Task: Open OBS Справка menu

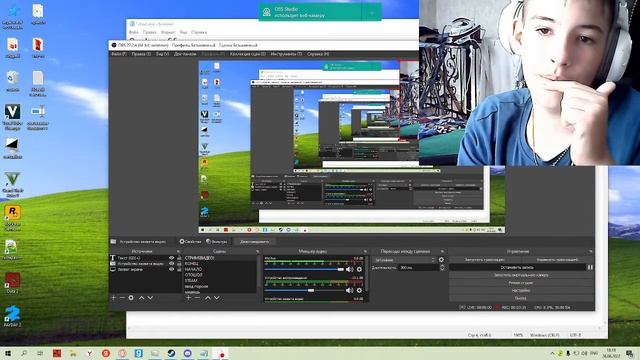Action: (x=318, y=54)
